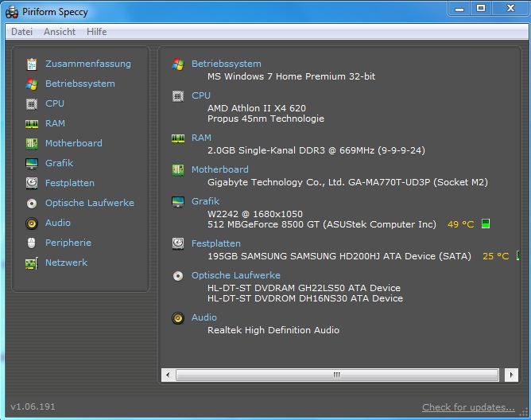Image resolution: width=531 pixels, height=420 pixels.
Task: Open the CPU heading link in summary
Action: click(x=201, y=95)
